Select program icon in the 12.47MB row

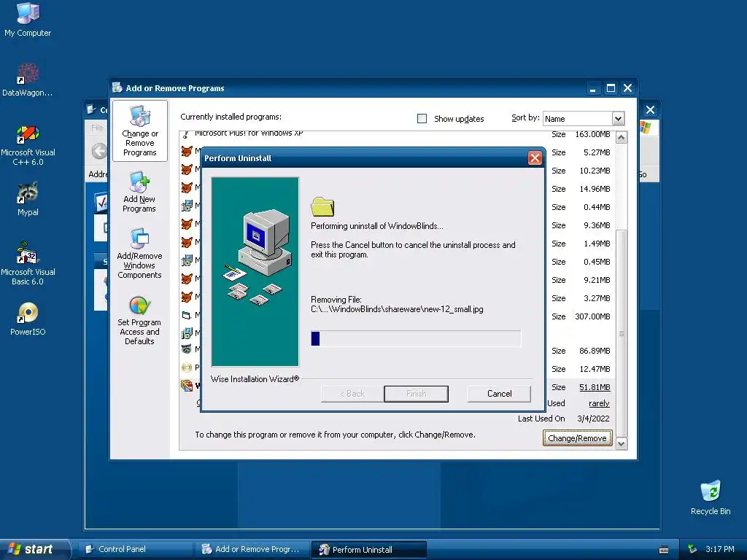[187, 367]
